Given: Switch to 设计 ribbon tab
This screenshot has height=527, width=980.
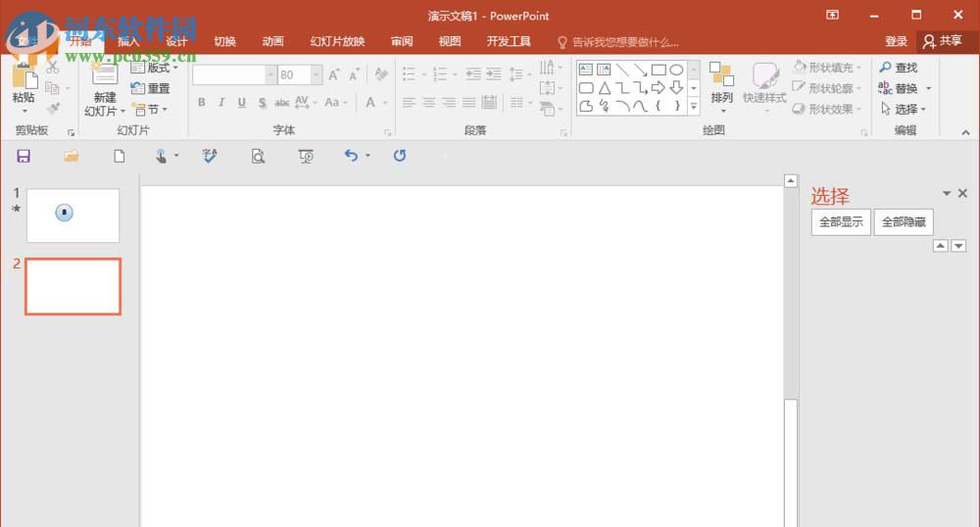Looking at the screenshot, I should point(176,41).
